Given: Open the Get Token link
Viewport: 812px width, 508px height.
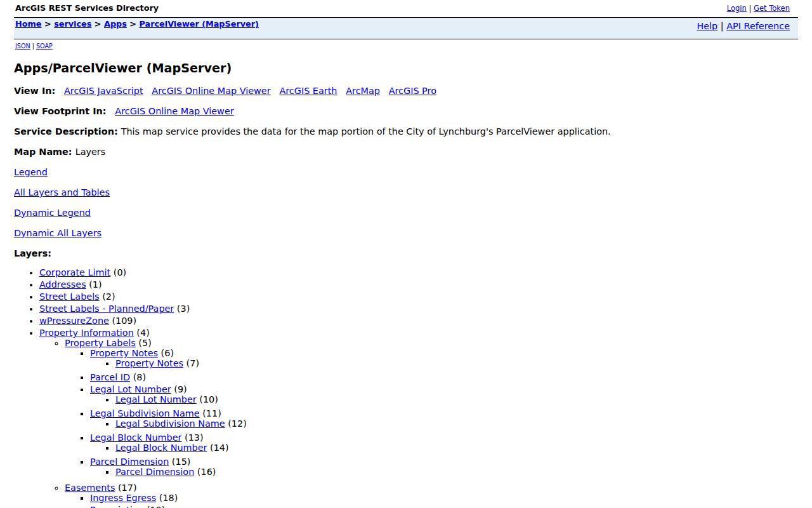Looking at the screenshot, I should pyautogui.click(x=771, y=8).
